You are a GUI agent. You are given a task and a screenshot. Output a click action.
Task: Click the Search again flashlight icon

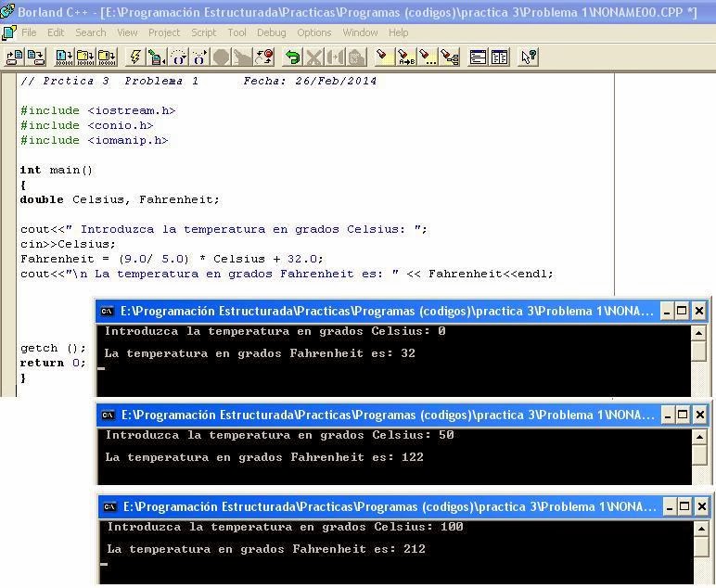(428, 58)
